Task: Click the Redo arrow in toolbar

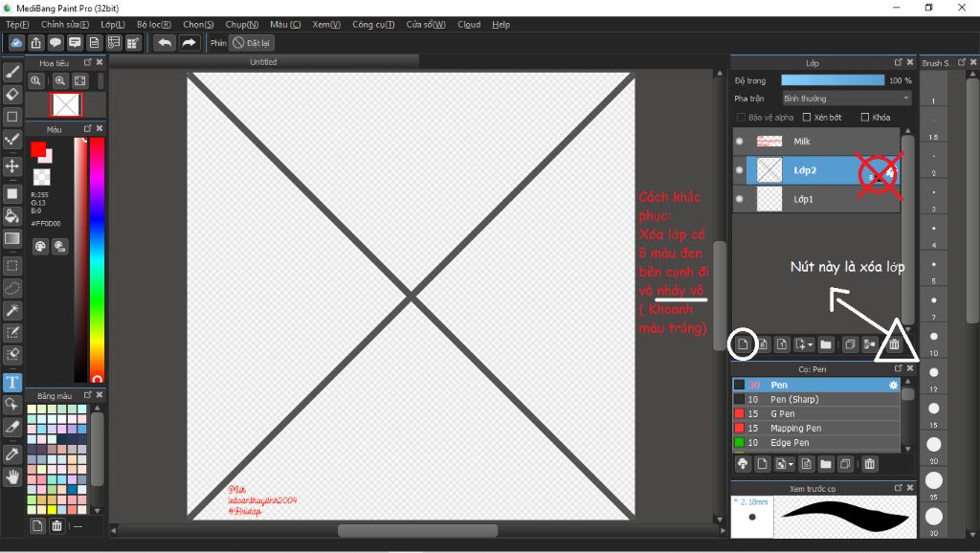Action: (x=189, y=43)
